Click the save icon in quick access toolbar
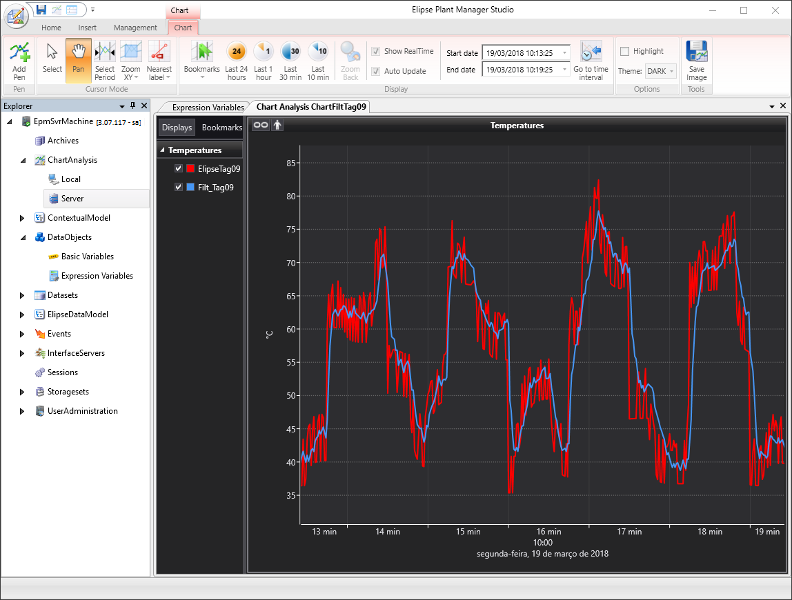 click(41, 10)
